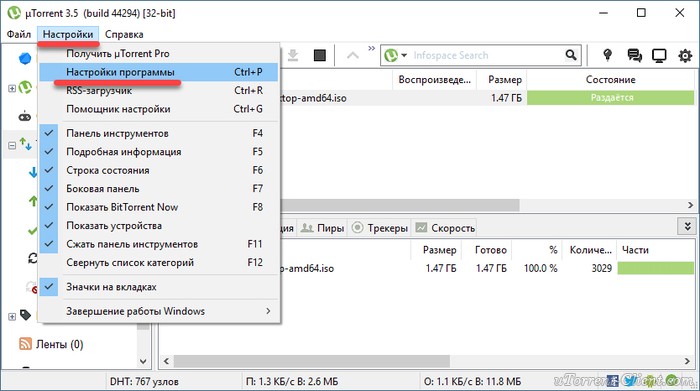
Task: Open the Справка menu
Action: tap(124, 34)
